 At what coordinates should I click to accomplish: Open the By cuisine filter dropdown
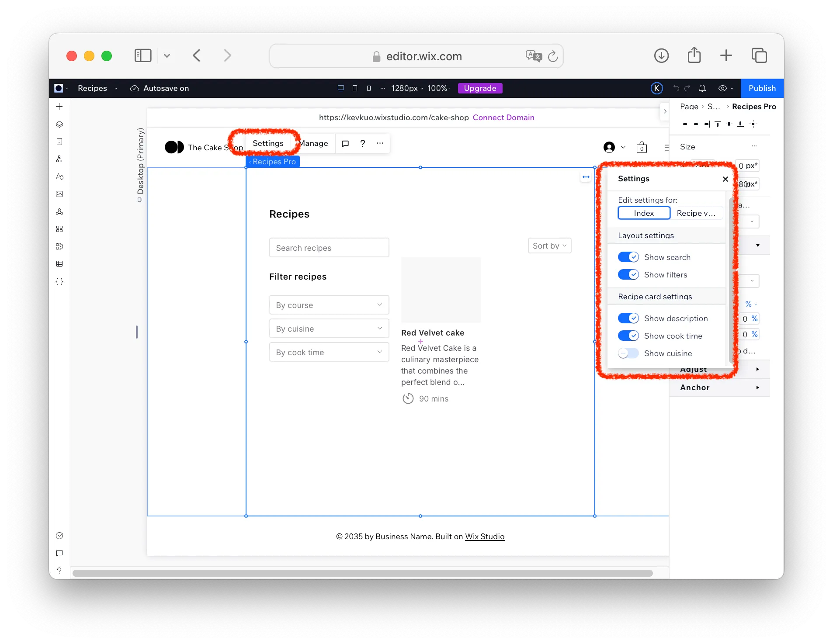329,329
